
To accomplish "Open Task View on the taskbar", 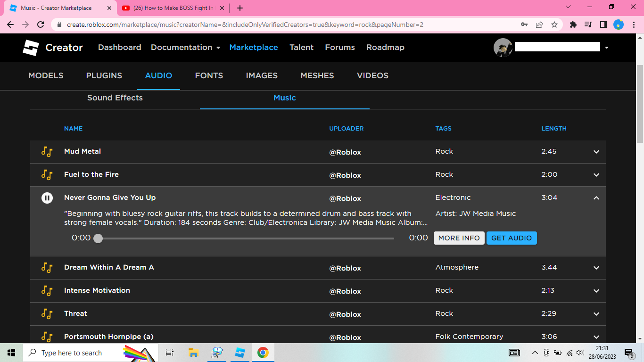I will click(170, 353).
